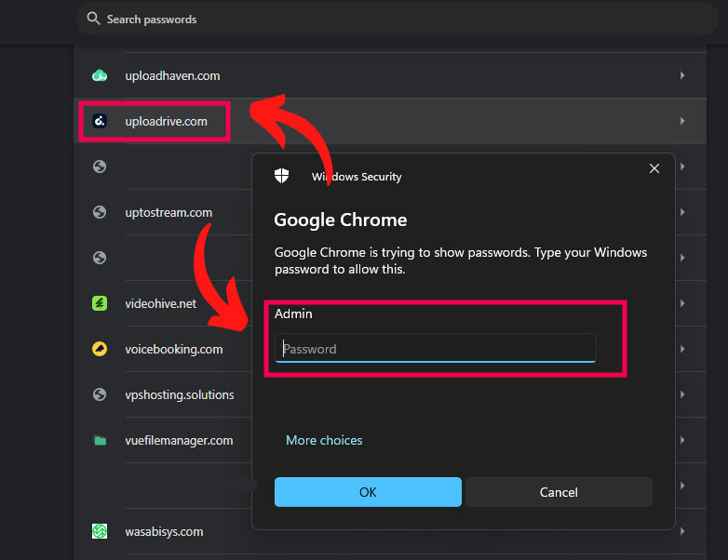Click the globe icon below uploadrive.com

[100, 167]
